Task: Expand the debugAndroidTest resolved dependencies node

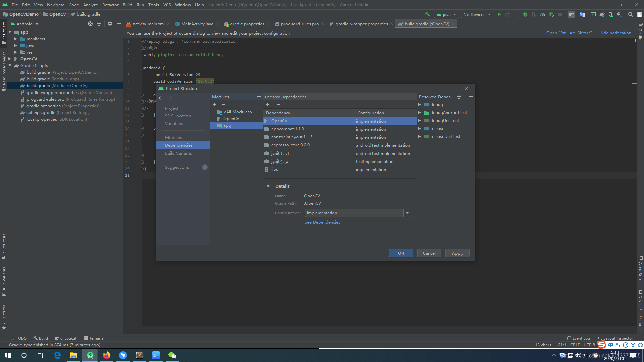Action: point(420,113)
